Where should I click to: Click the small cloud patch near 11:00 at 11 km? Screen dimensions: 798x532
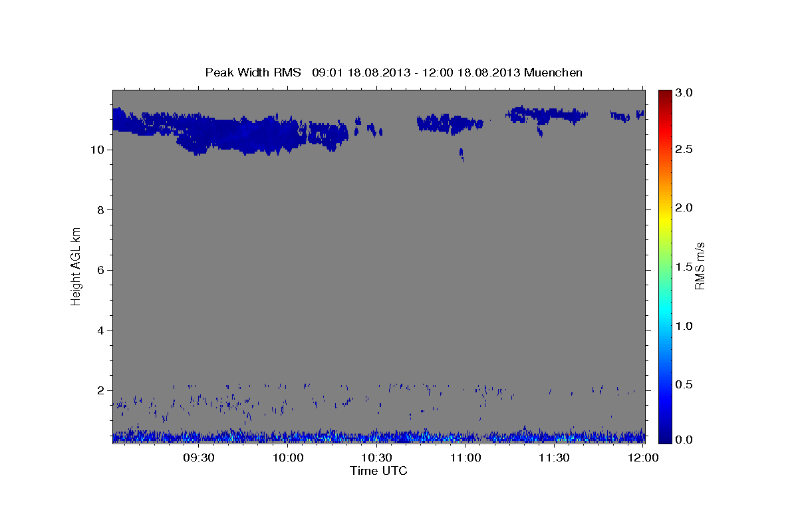click(449, 123)
